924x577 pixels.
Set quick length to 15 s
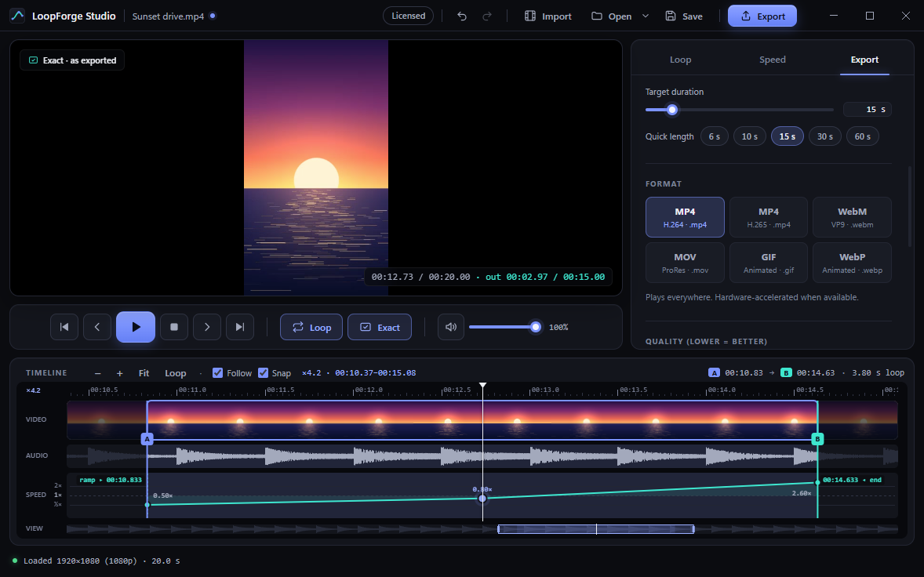[x=788, y=136]
